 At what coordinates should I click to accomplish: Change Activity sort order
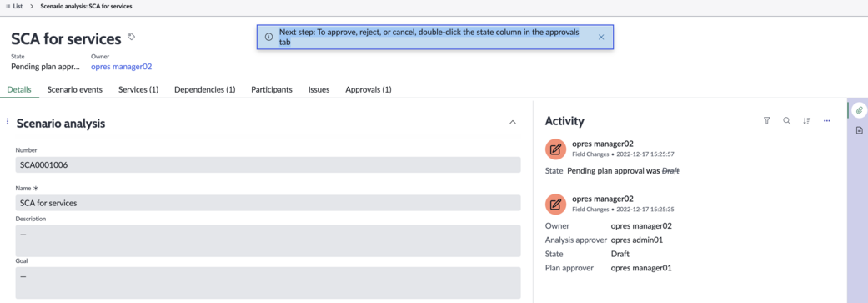[x=806, y=121]
